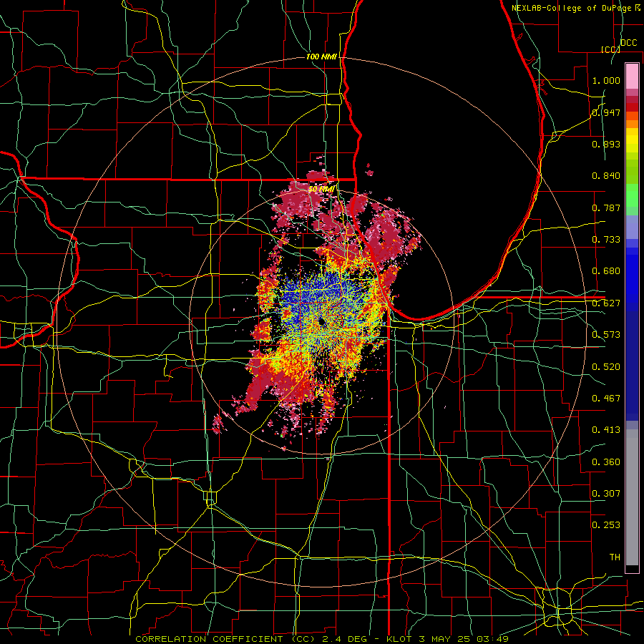Viewport: 644px width, 644px height.
Task: Select the 0.360 legend value
Action: pyautogui.click(x=606, y=462)
